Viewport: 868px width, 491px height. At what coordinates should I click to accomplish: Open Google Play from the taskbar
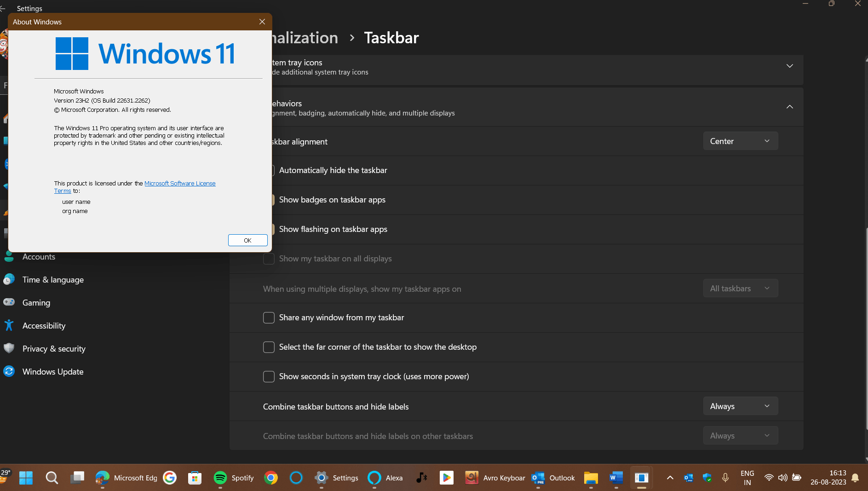tap(446, 478)
